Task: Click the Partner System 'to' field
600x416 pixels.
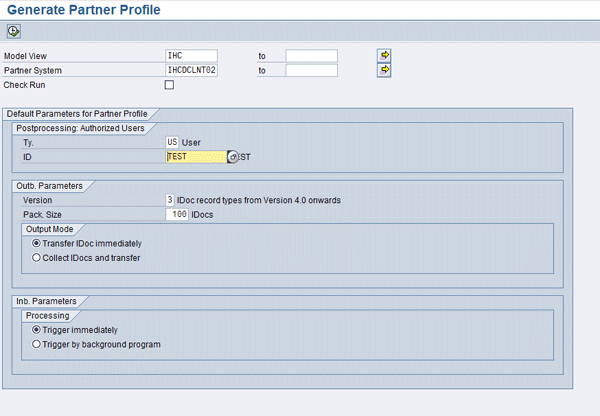Action: point(311,71)
